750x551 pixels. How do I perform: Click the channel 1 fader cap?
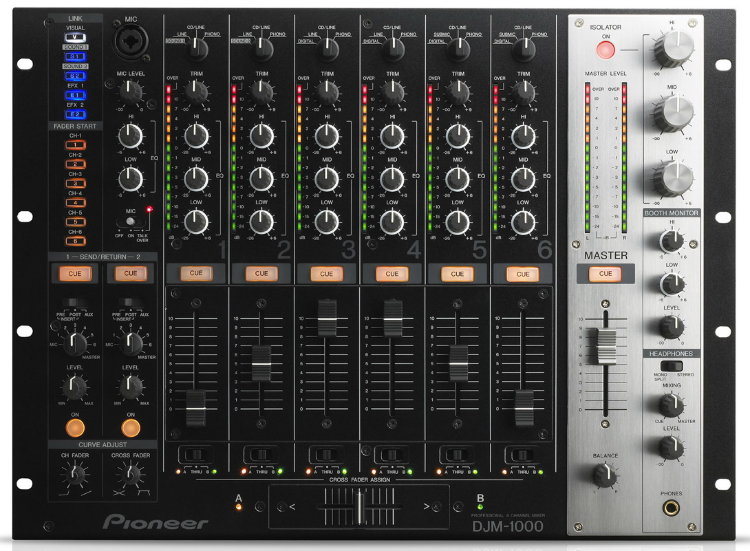tap(196, 408)
